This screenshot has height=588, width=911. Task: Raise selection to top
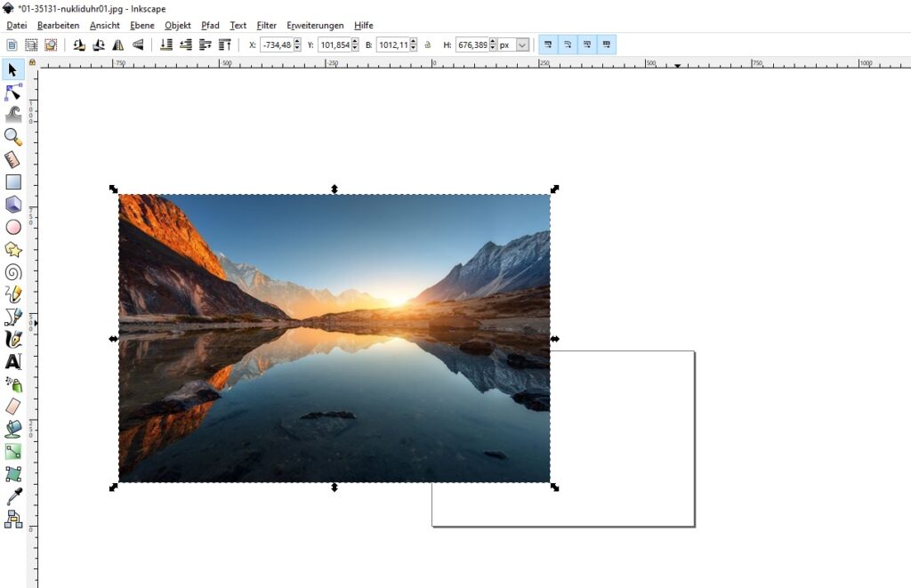(225, 44)
